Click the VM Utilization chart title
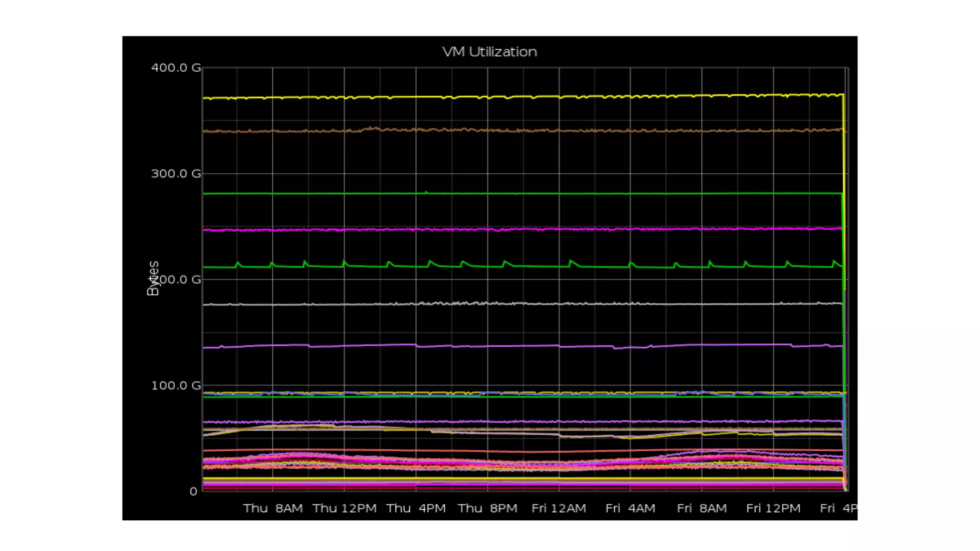Screen dimensions: 980x551 click(490, 52)
